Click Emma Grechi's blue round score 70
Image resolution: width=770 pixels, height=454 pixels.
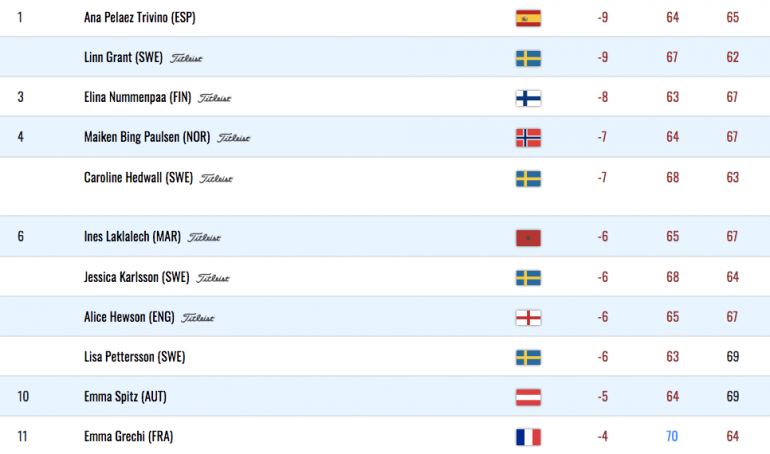tap(672, 436)
